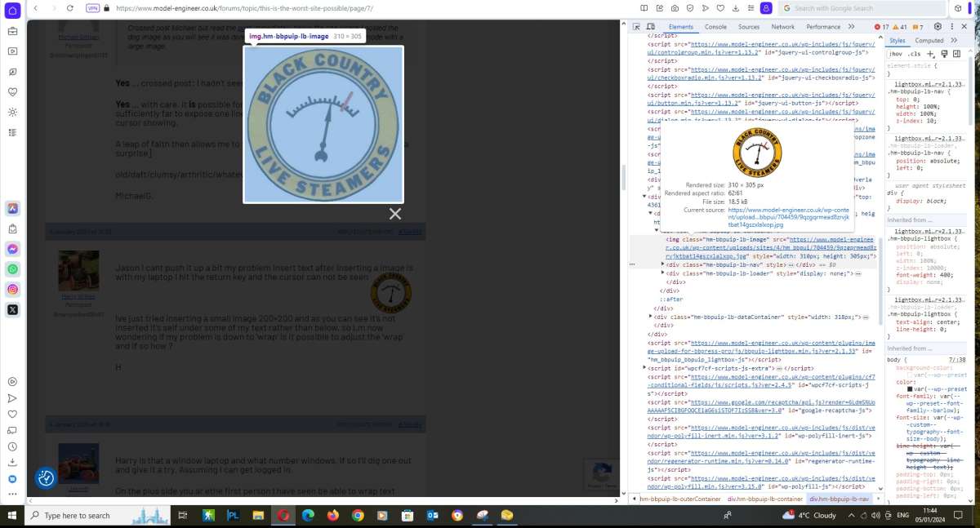
Task: Open X (Twitter) in Opera sidebar
Action: pos(12,309)
